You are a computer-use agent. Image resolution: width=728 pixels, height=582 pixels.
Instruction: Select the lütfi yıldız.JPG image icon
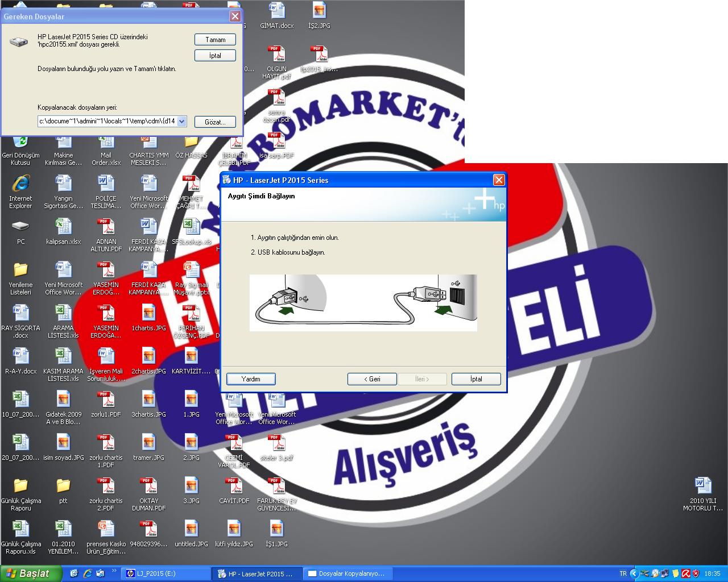(x=234, y=529)
